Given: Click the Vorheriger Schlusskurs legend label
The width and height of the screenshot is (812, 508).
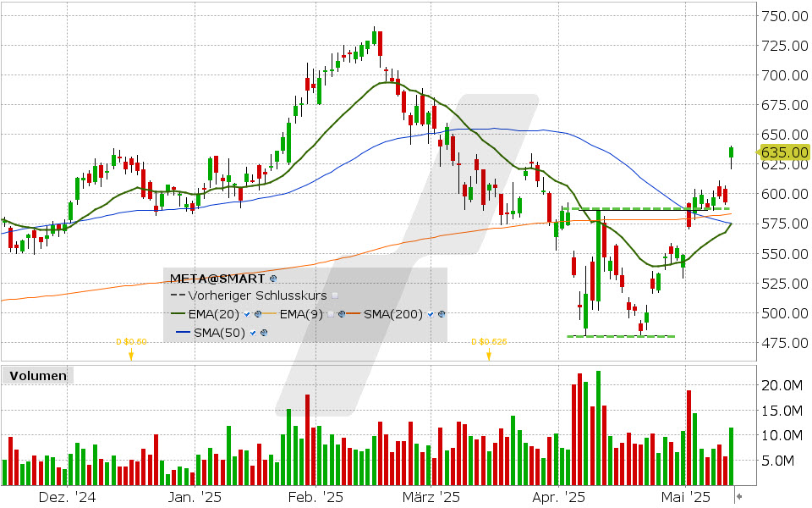Looking at the screenshot, I should [257, 295].
